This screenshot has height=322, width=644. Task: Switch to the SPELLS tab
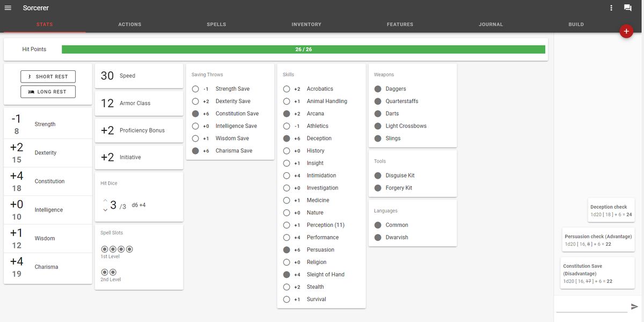(x=216, y=24)
